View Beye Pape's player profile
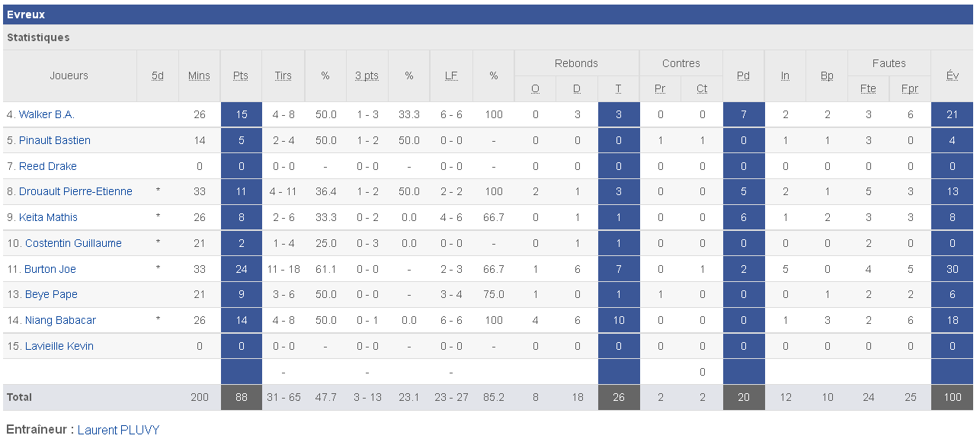Viewport: 980px width, 442px height. (51, 294)
